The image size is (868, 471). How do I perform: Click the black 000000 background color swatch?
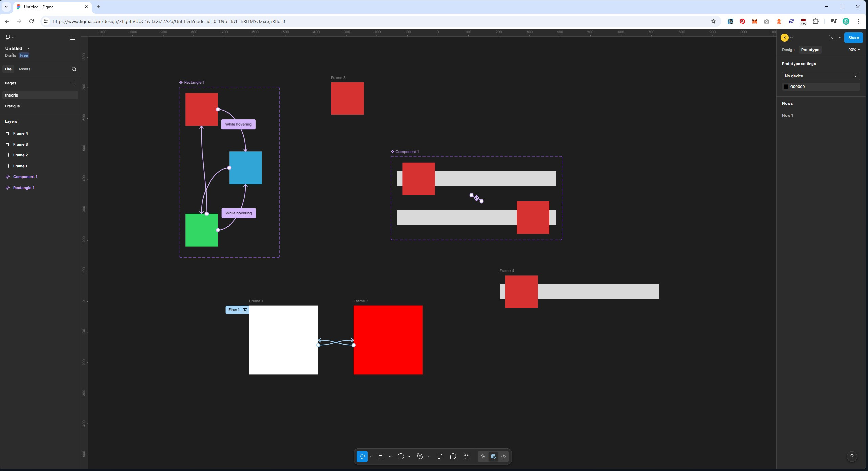[x=786, y=87]
